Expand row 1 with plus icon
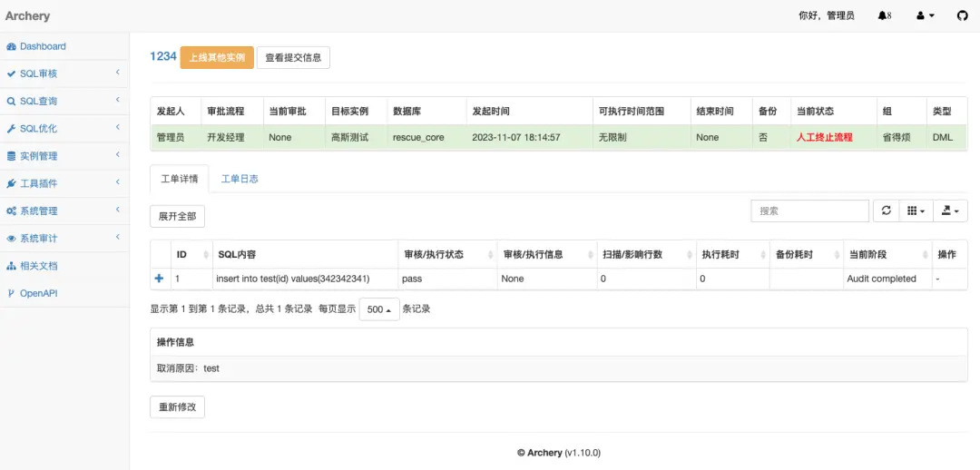The width and height of the screenshot is (980, 470). pos(159,279)
